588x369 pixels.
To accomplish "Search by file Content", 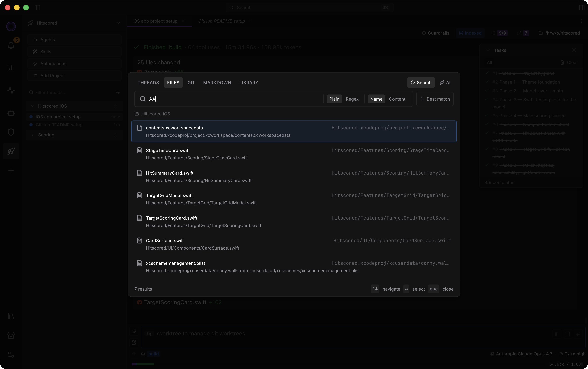I will [x=397, y=99].
